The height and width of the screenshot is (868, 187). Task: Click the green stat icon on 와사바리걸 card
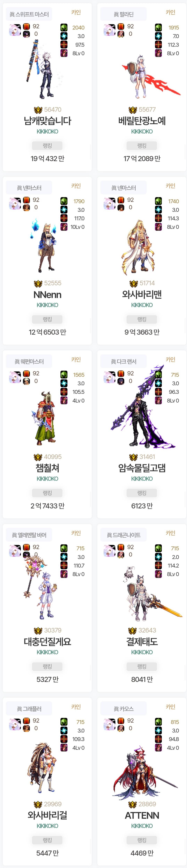64,722
